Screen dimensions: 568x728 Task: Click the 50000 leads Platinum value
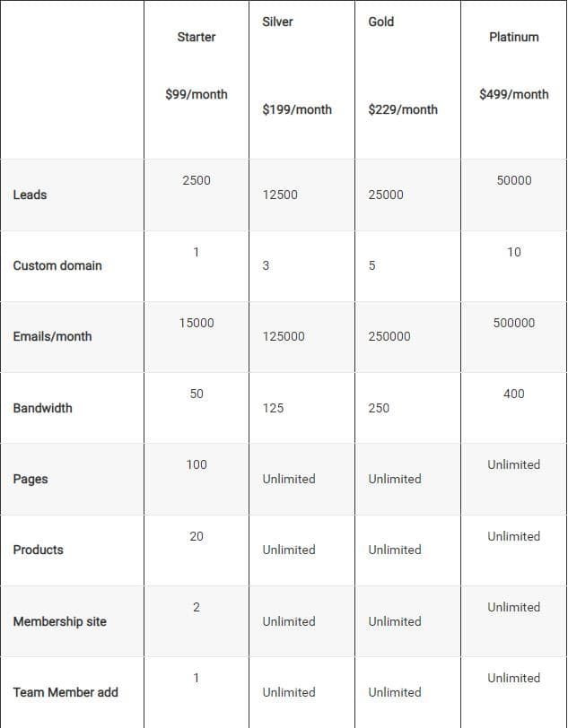[513, 180]
